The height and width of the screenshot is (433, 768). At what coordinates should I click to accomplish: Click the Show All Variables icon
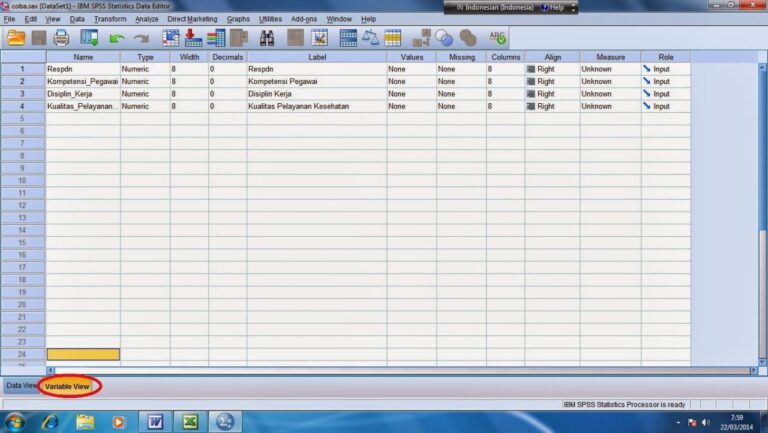click(x=468, y=38)
